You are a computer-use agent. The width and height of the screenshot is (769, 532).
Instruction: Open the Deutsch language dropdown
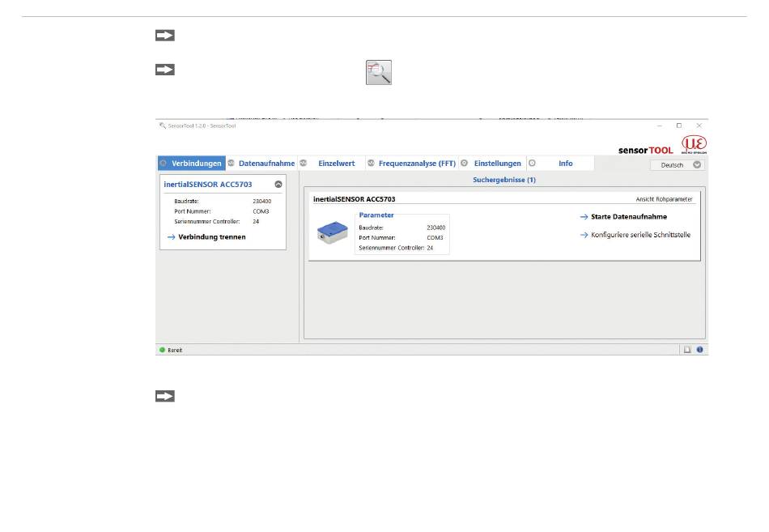pos(678,165)
